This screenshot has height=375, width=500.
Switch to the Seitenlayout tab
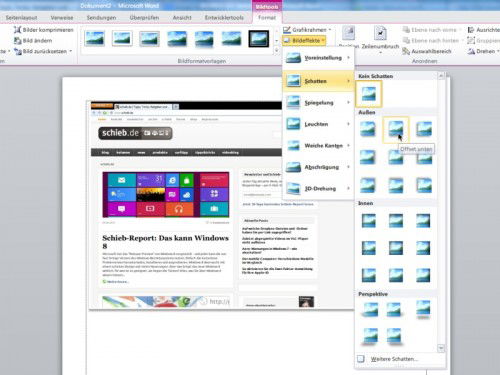coord(21,17)
